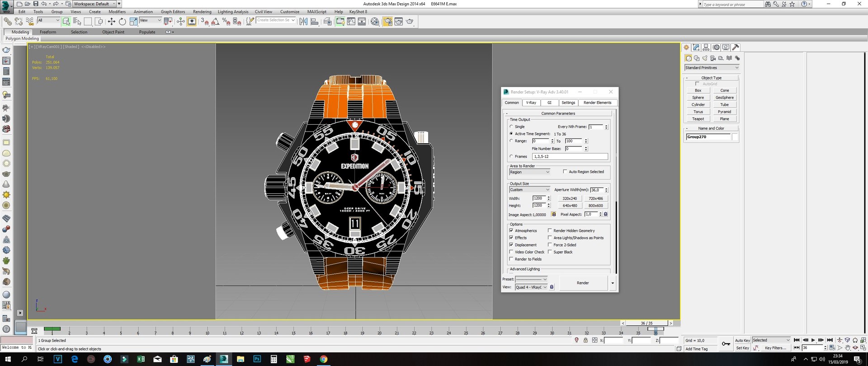Screen dimensions: 868x366
Task: Choose the Select and Move tool
Action: click(112, 21)
